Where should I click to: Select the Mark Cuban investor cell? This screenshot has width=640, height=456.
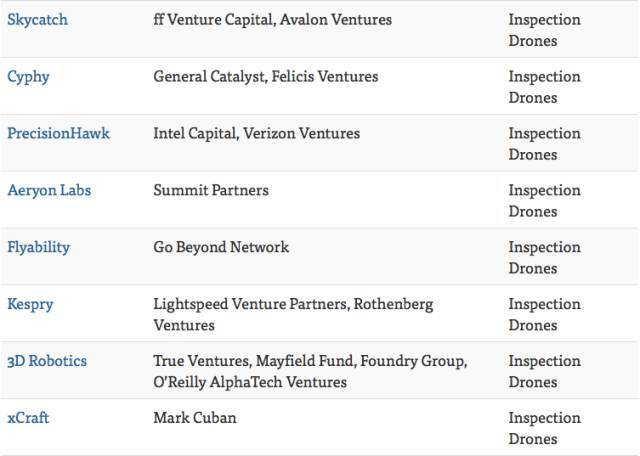point(195,418)
